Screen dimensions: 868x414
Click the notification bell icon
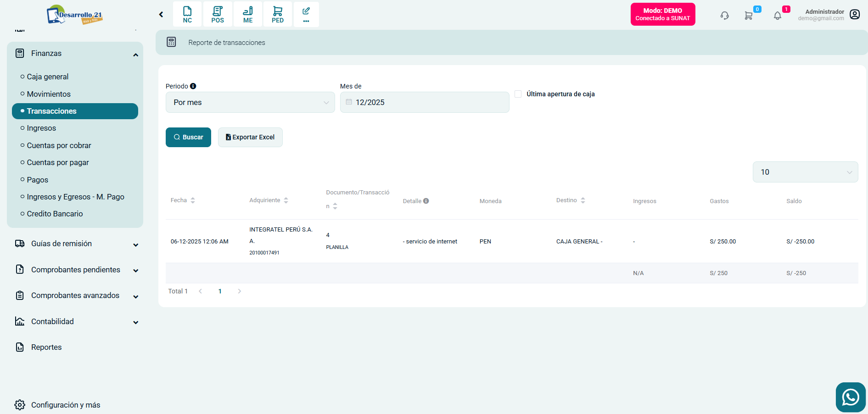click(x=777, y=16)
